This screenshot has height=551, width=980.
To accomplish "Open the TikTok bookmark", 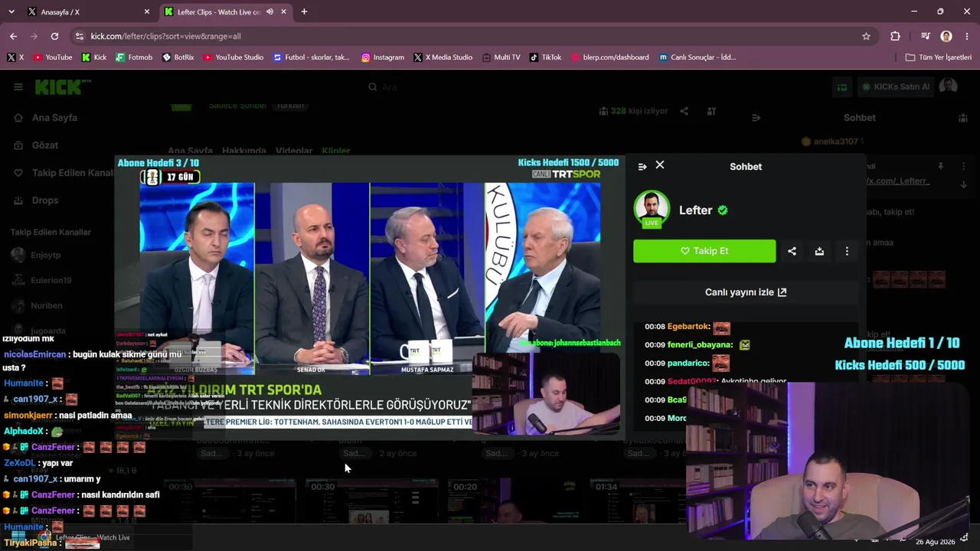I will pos(545,57).
